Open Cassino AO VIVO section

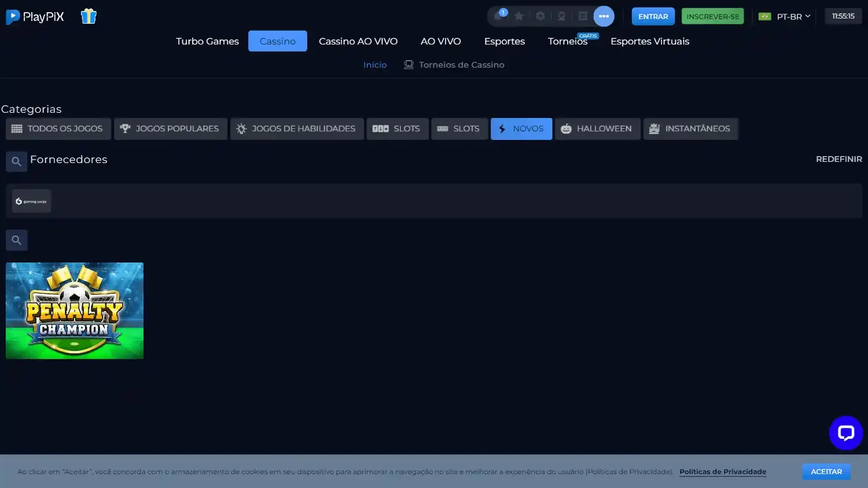click(x=358, y=41)
